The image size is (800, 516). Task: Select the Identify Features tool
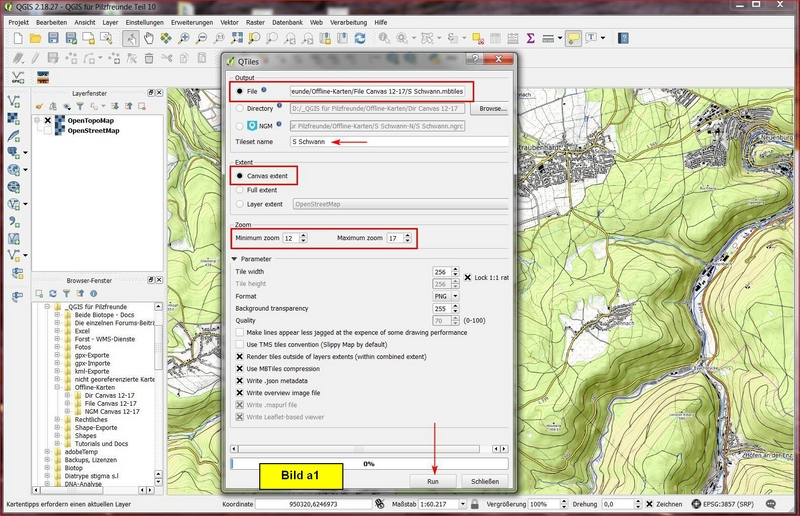click(x=384, y=38)
